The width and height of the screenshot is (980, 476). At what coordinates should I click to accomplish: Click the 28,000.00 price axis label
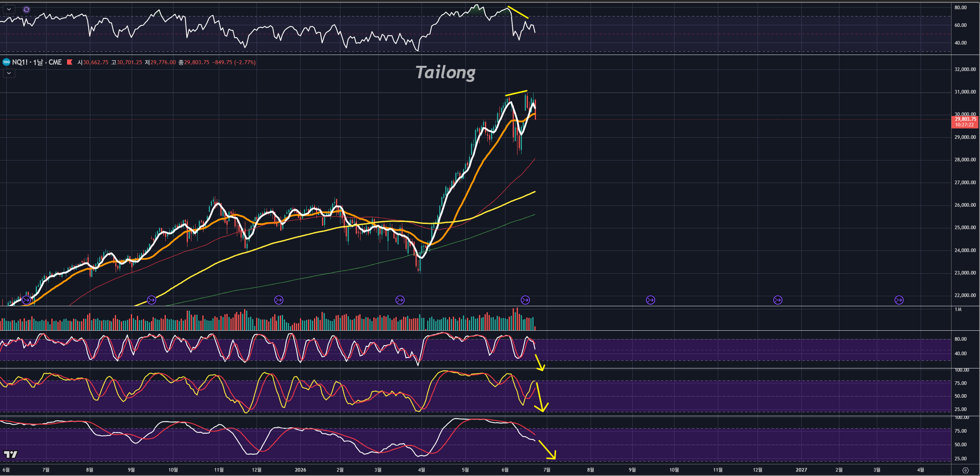pyautogui.click(x=965, y=160)
